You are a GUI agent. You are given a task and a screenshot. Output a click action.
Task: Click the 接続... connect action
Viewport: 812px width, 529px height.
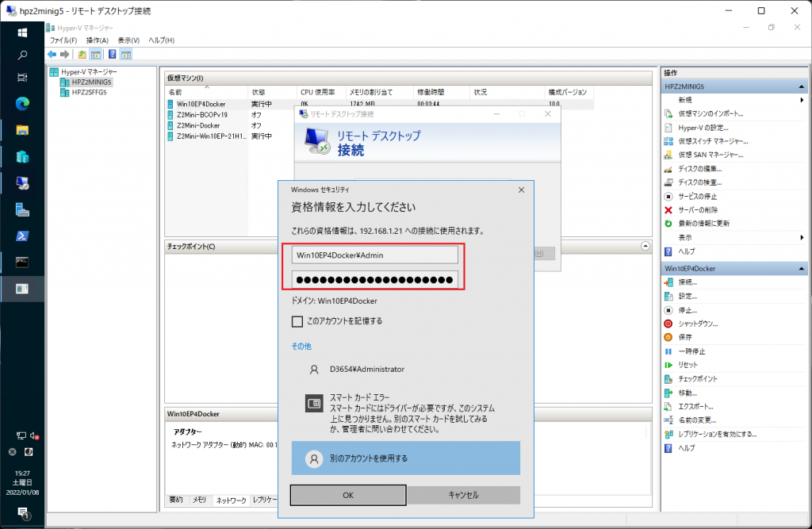[688, 282]
